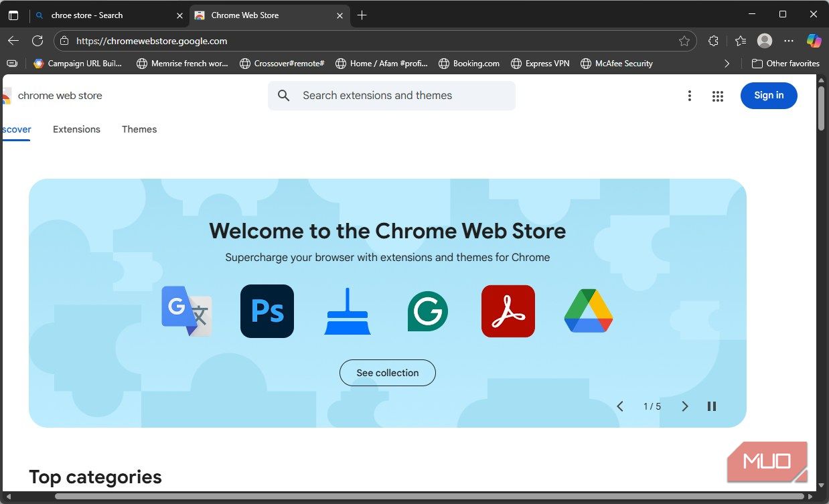Click the Google Translate icon
This screenshot has height=504, width=829.
[187, 311]
